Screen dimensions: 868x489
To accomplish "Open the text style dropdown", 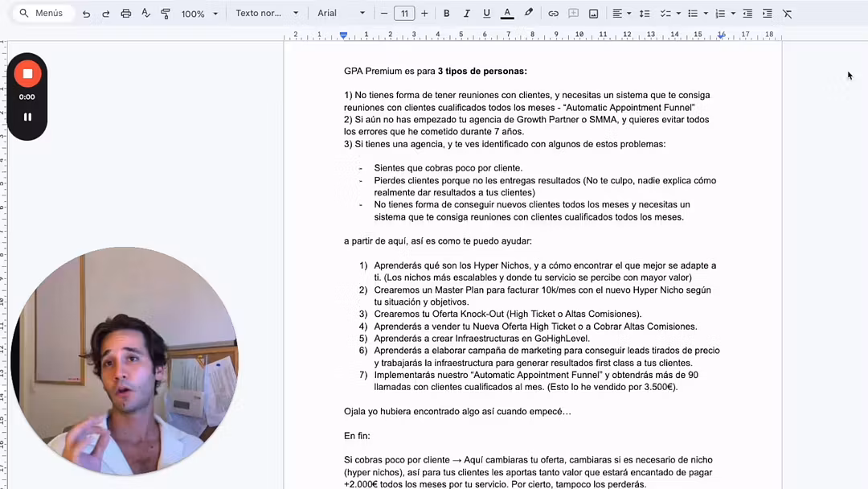I will [x=267, y=14].
